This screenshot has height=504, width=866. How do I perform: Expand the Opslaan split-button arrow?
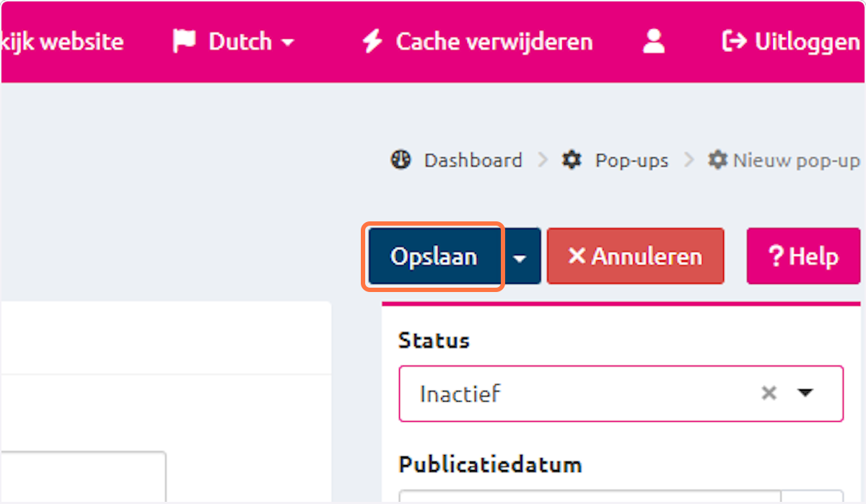pos(522,257)
